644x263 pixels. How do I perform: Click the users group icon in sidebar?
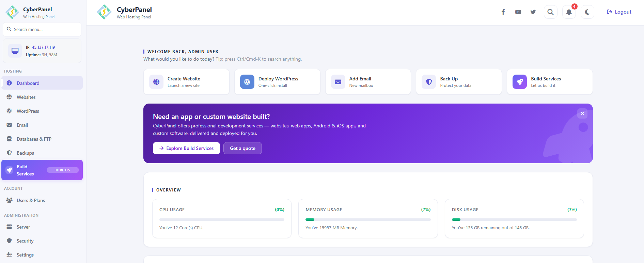point(9,200)
